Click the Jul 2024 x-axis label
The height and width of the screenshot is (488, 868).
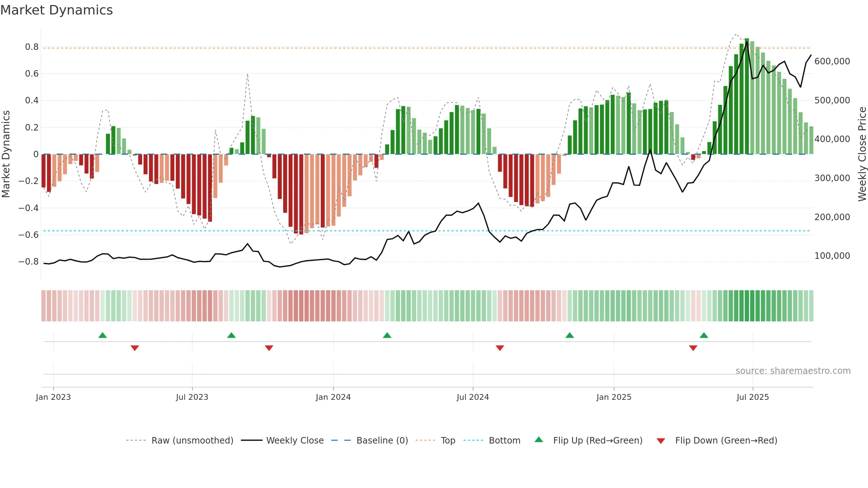(x=473, y=397)
